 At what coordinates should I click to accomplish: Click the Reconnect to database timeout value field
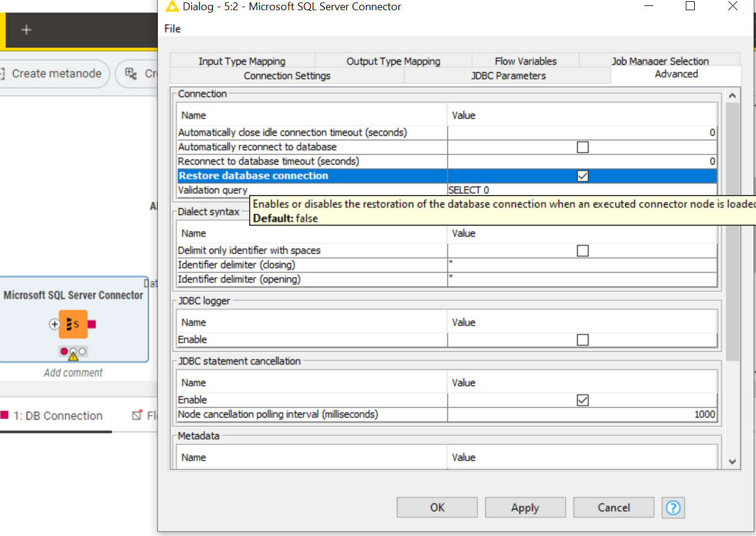click(582, 161)
